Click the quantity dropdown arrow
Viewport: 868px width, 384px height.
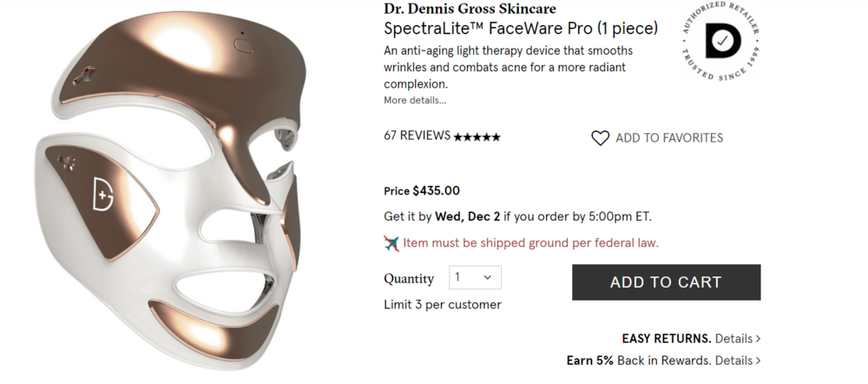[x=487, y=278]
